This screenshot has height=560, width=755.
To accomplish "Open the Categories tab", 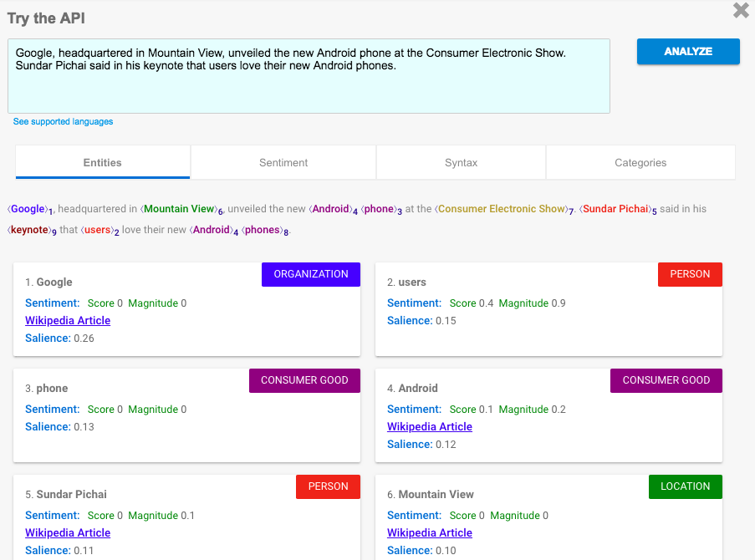I will tap(640, 162).
